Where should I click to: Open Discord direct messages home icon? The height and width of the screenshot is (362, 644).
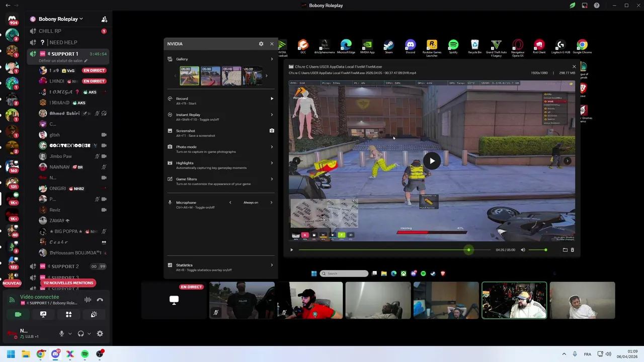(x=12, y=19)
